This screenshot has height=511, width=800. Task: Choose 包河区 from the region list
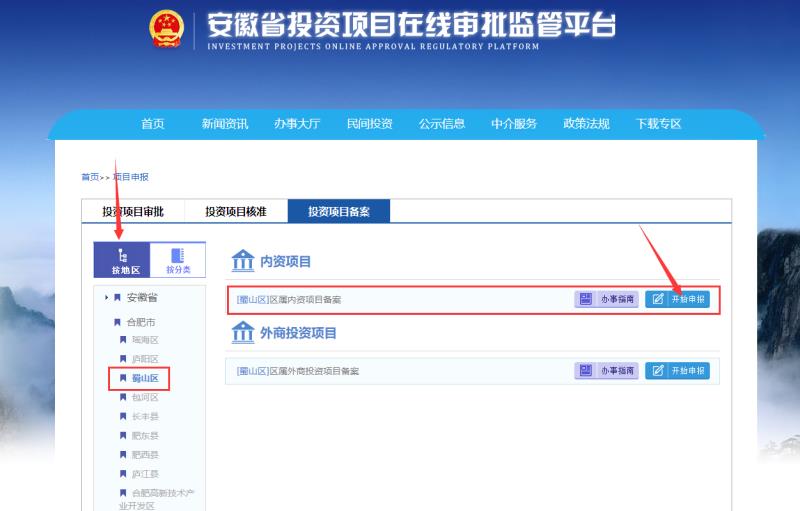(x=144, y=397)
